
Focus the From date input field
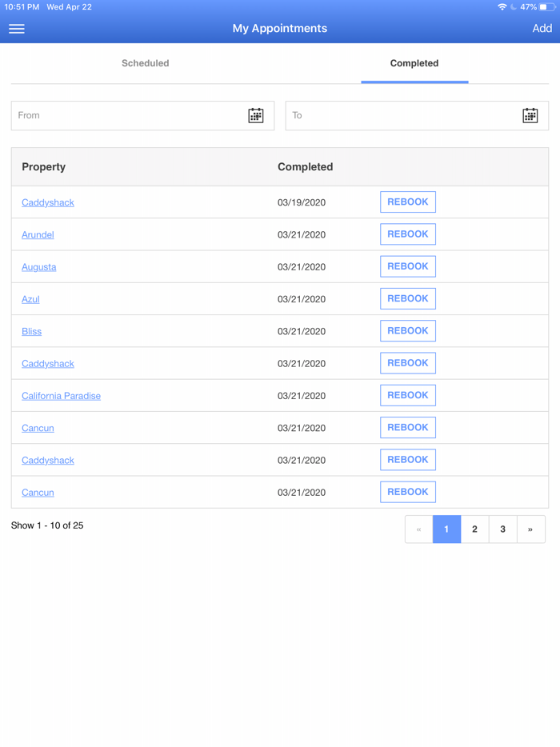point(142,115)
